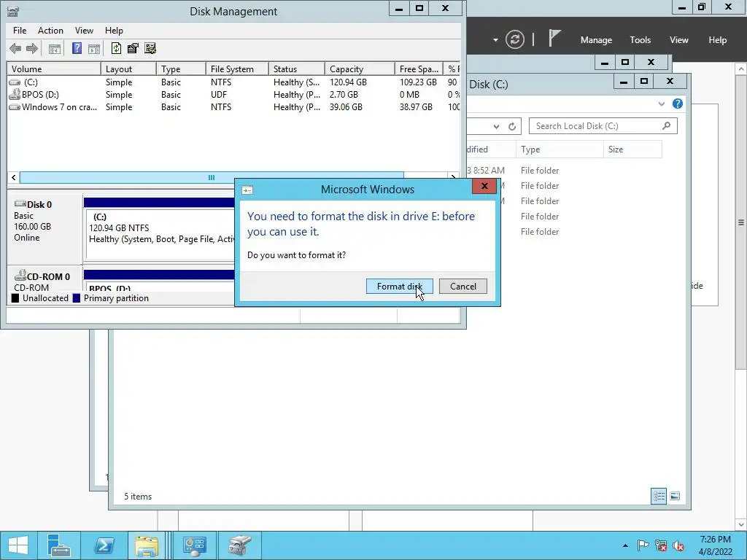This screenshot has width=747, height=560.
Task: Expand the Explorer ribbon chevron
Action: pos(661,104)
